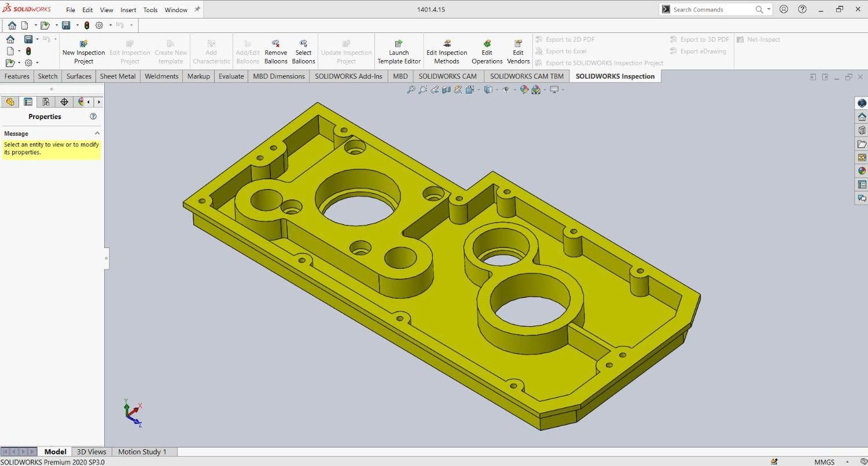Open the Search Commands dropdown arrow
Image resolution: width=868 pixels, height=466 pixels.
(769, 9)
